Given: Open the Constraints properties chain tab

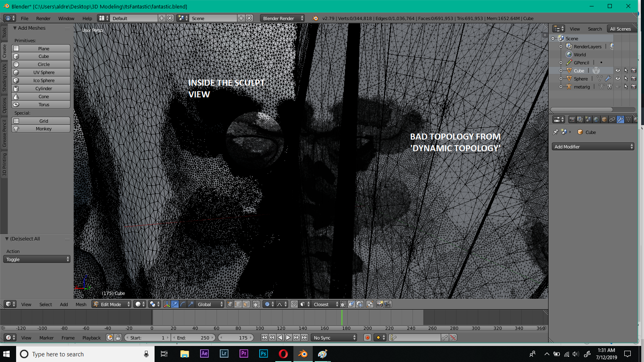Looking at the screenshot, I should pyautogui.click(x=612, y=119).
